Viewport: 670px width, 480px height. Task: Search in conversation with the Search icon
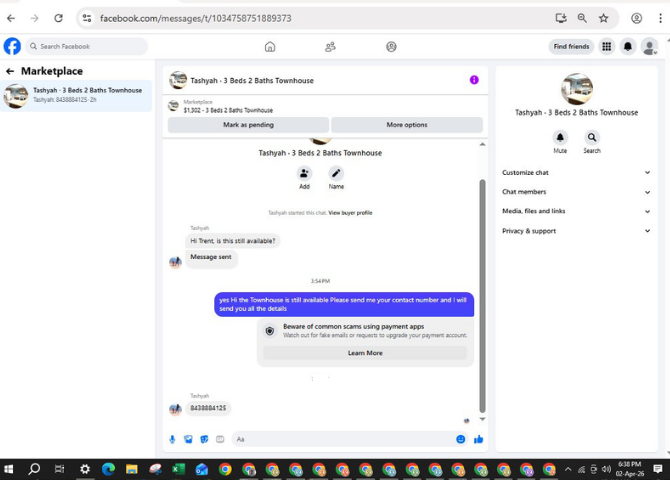point(592,138)
